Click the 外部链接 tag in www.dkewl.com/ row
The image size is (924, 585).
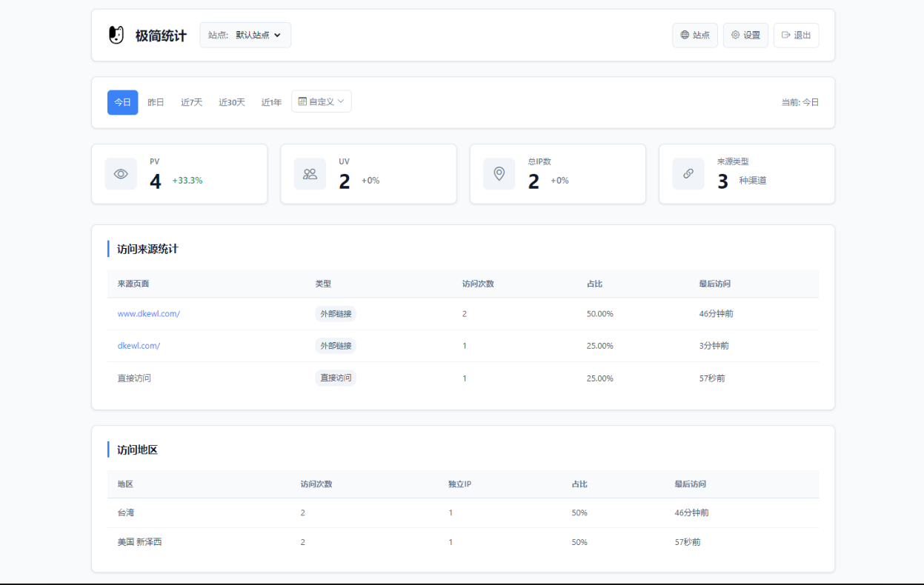tap(336, 314)
